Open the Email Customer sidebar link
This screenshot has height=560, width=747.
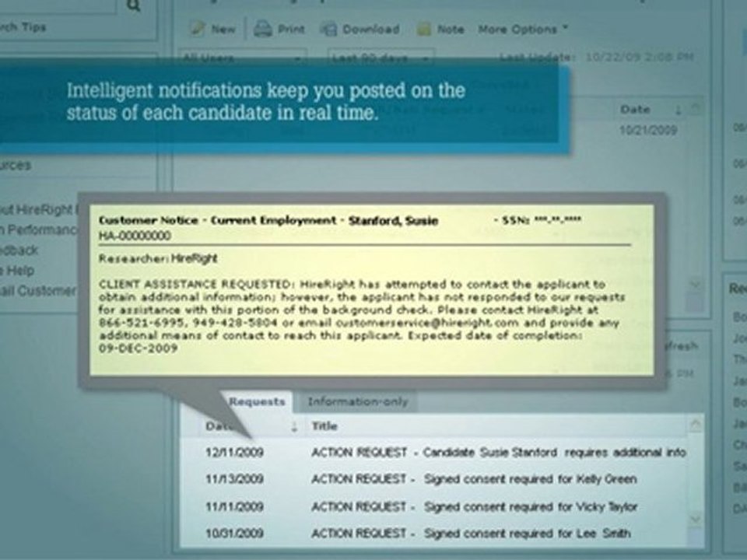pos(37,290)
